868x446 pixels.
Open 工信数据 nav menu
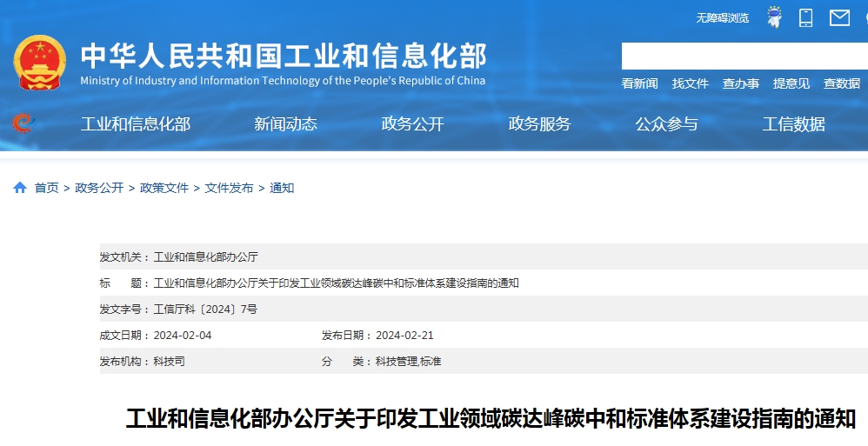tap(793, 124)
